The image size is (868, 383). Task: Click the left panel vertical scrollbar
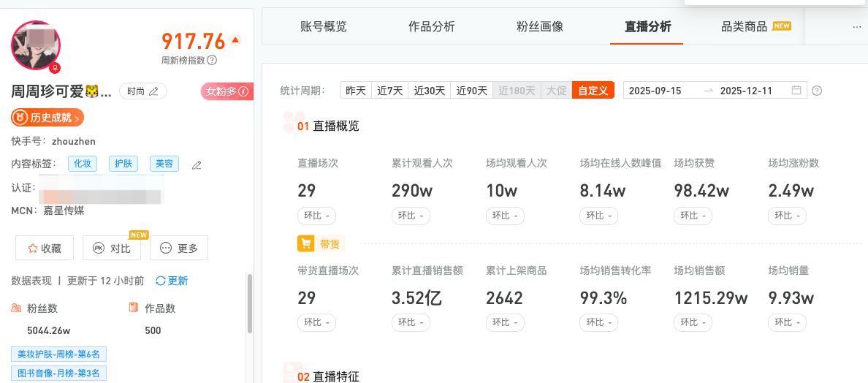coord(250,303)
